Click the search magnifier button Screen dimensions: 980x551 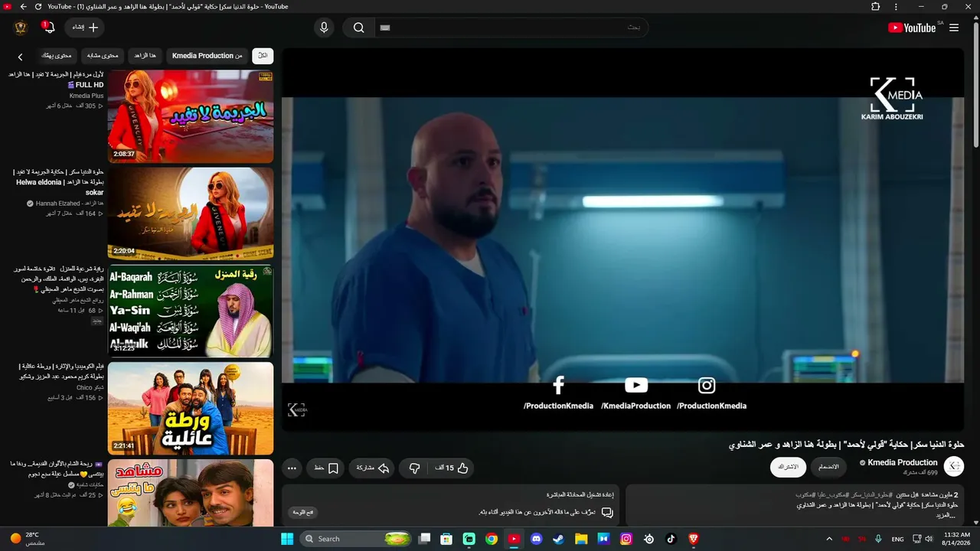click(x=358, y=28)
